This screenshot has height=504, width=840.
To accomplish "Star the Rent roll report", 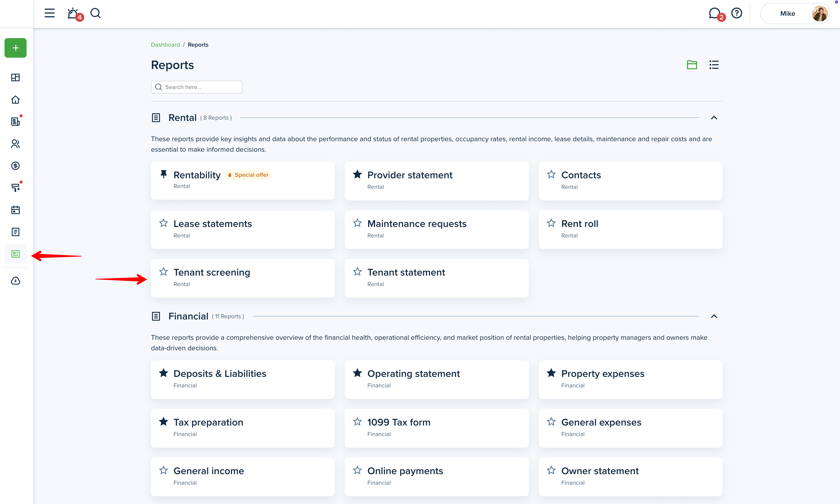I will (x=551, y=223).
